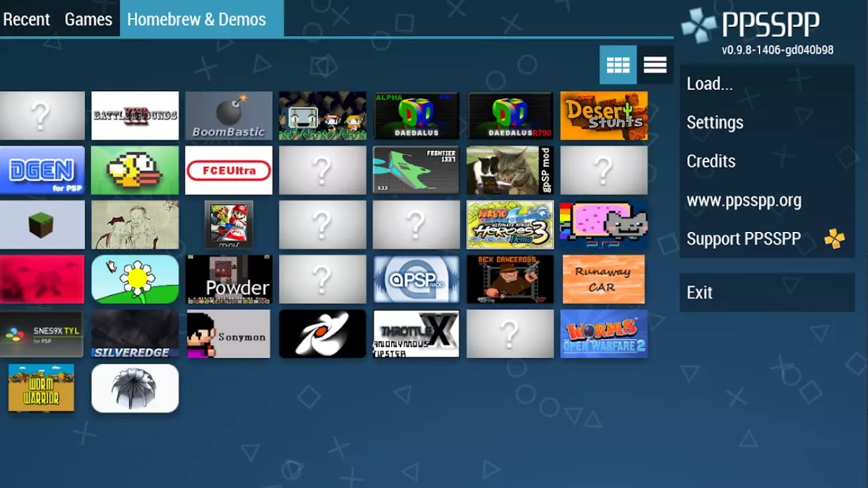Select the Homebrew & Demos tab

point(198,19)
